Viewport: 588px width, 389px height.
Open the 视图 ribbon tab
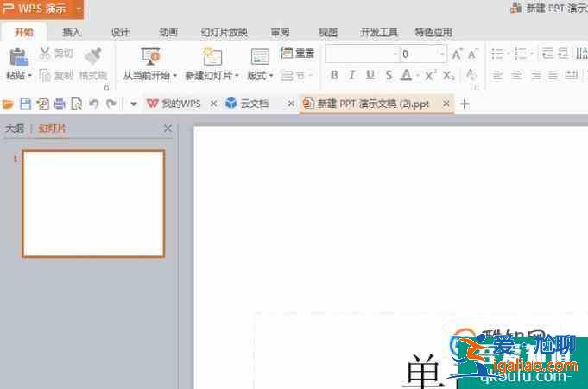tap(328, 32)
